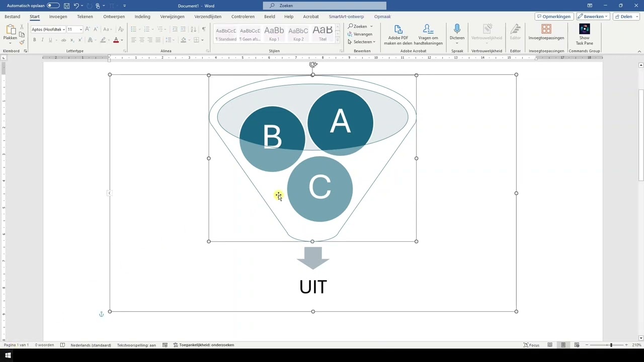Toggle Automatisch opslaan switch
This screenshot has height=362, width=644.
tap(53, 6)
